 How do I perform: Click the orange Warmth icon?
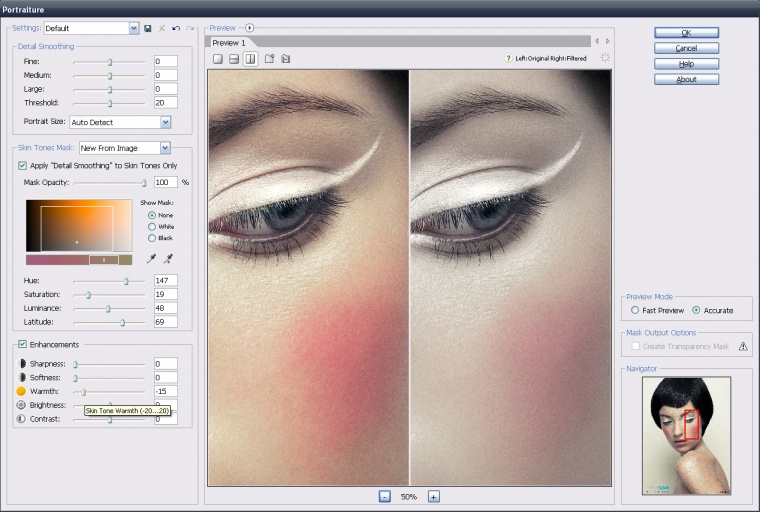coord(21,391)
